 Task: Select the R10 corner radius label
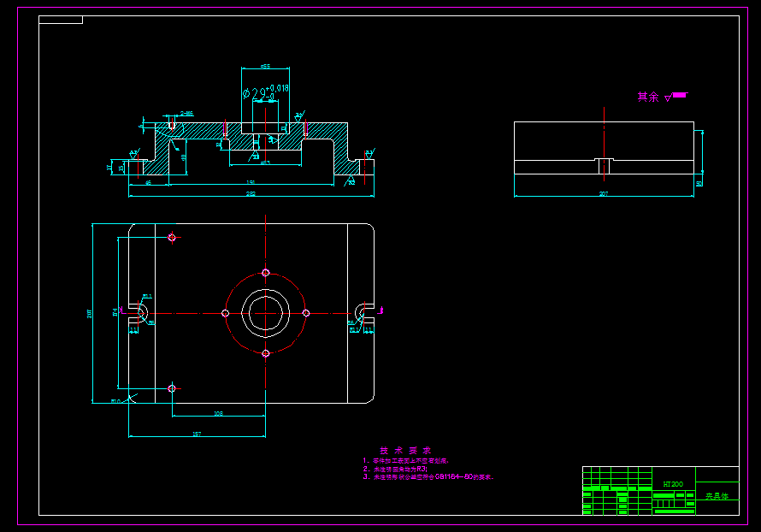coord(115,401)
